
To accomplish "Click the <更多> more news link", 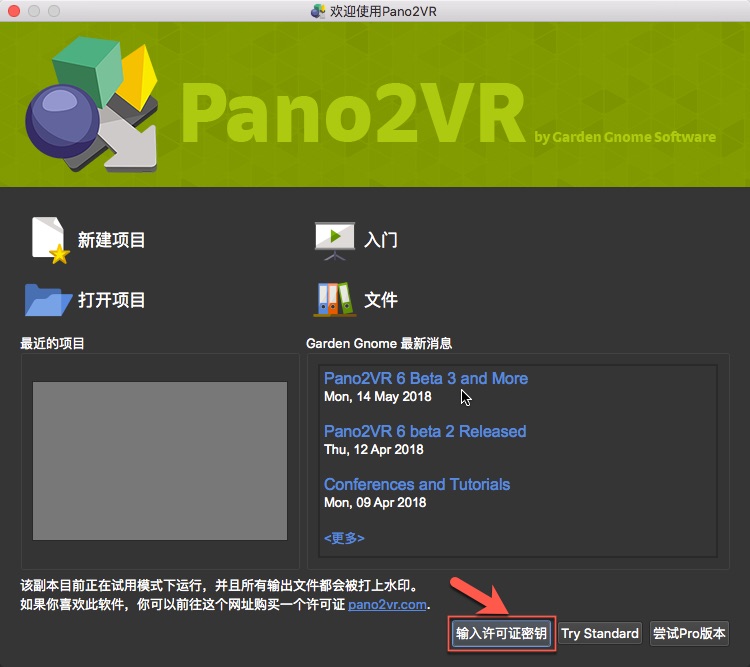I will coord(343,538).
